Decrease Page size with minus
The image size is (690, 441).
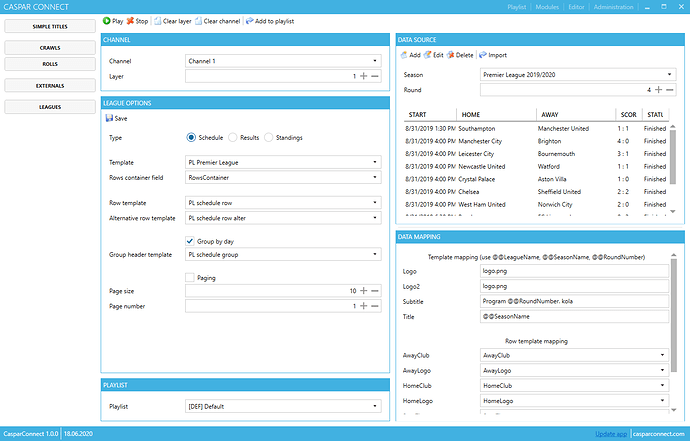pyautogui.click(x=375, y=291)
